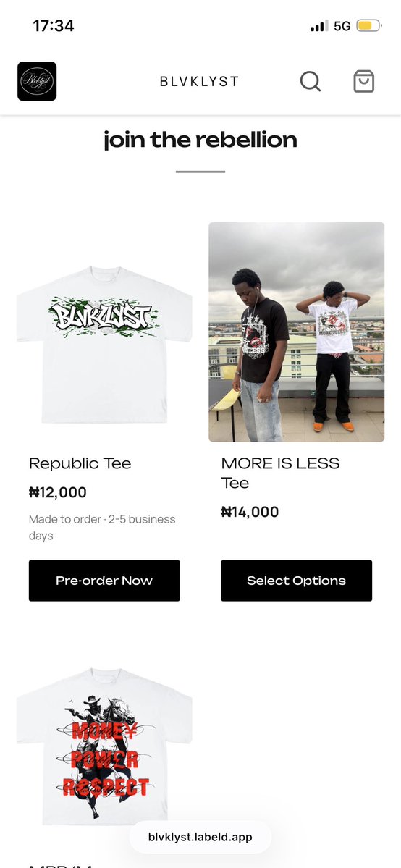Tap the blvklyst.labeld.app URL pill
The width and height of the screenshot is (401, 868).
click(200, 837)
